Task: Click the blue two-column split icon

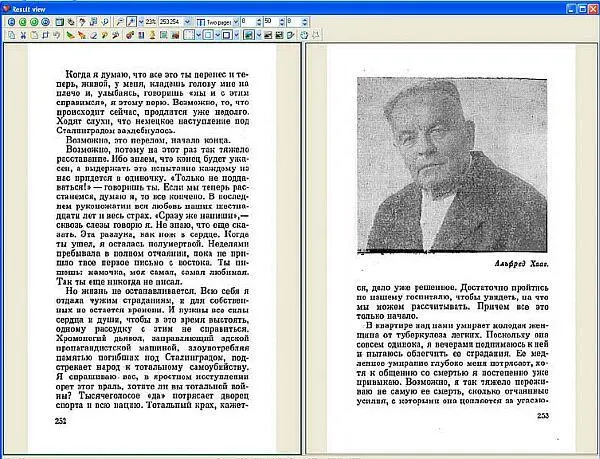Action: 141,35
